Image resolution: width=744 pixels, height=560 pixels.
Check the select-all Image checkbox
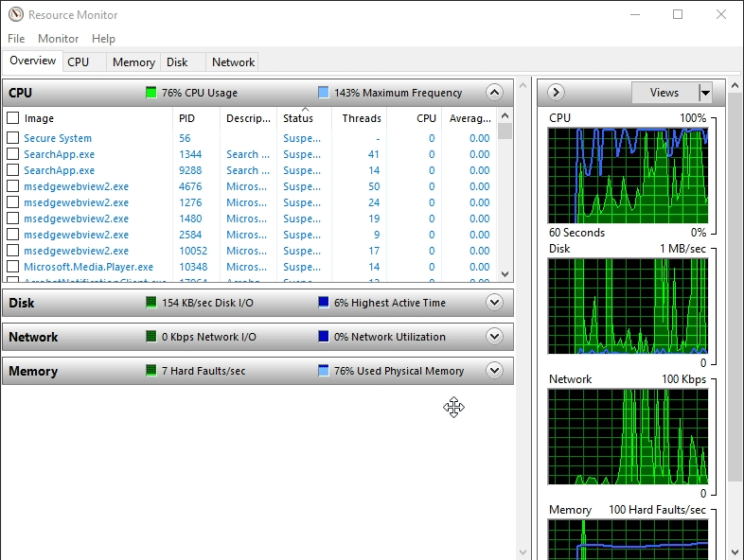13,117
